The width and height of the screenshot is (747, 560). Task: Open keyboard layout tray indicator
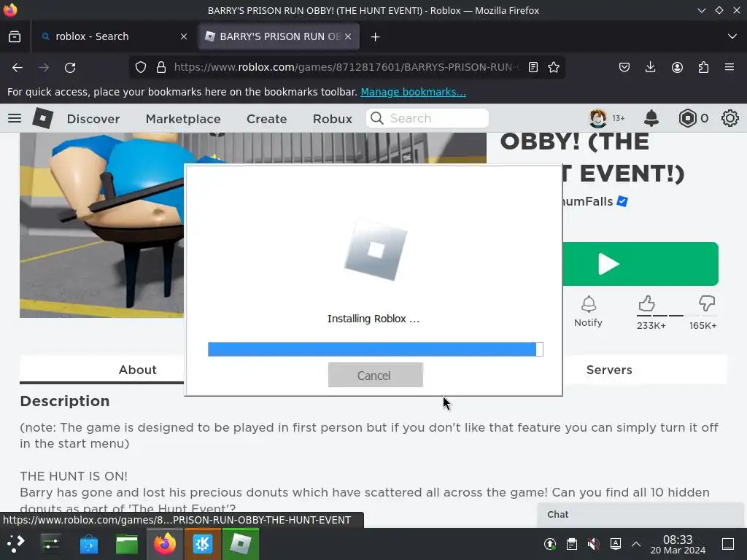[615, 544]
